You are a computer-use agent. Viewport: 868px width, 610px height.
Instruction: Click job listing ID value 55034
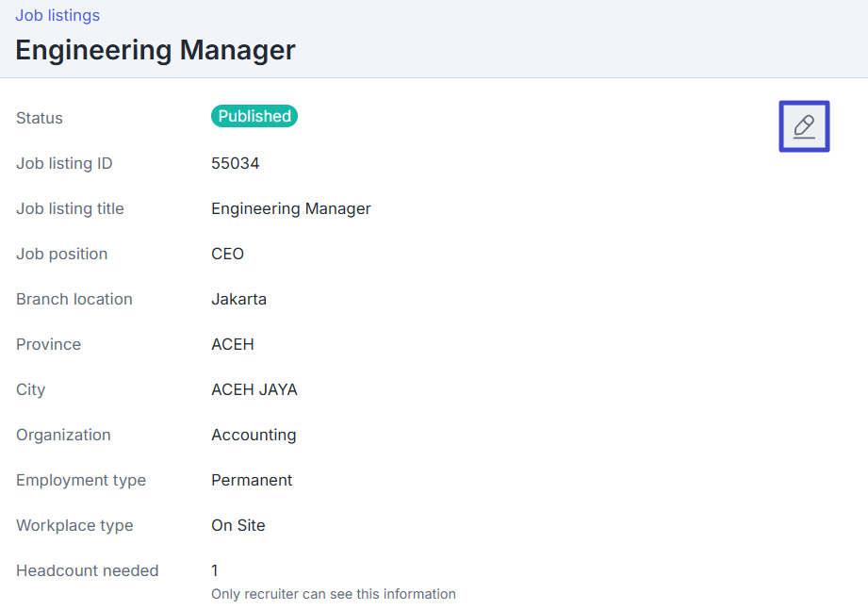tap(236, 163)
